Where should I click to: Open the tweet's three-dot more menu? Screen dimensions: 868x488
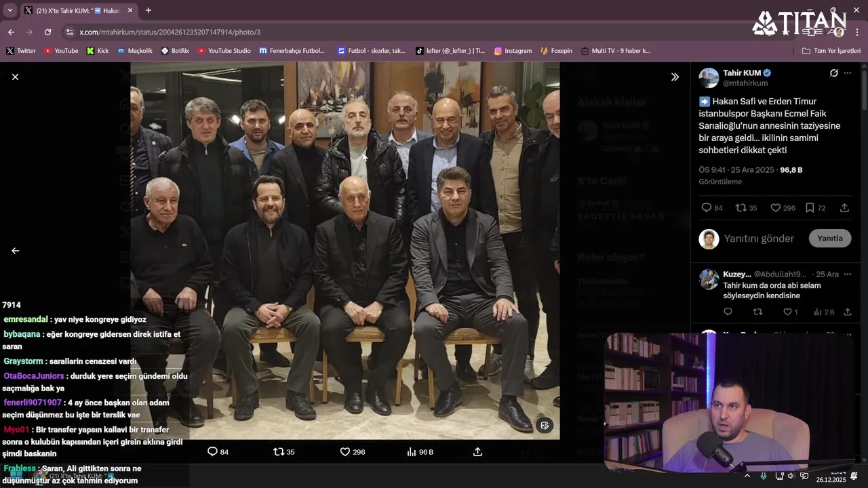point(848,73)
